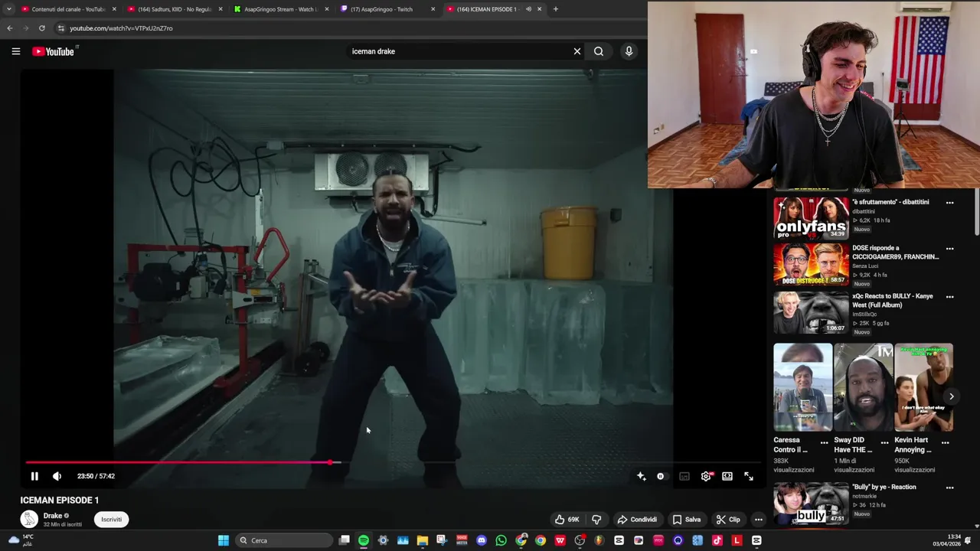
Task: Show next Shorts with the right chevron
Action: point(951,396)
